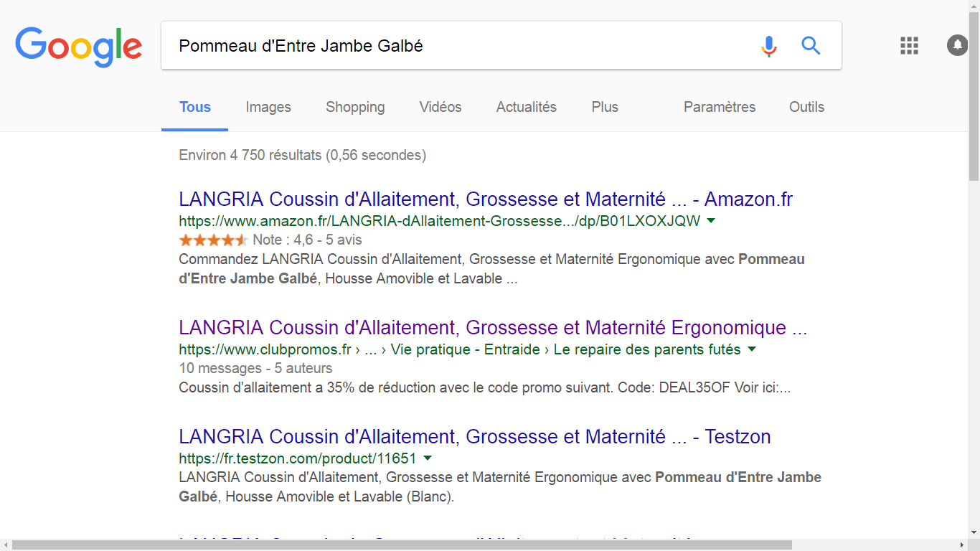Click the voice search microphone icon
Image resolution: width=980 pixels, height=551 pixels.
[x=768, y=46]
